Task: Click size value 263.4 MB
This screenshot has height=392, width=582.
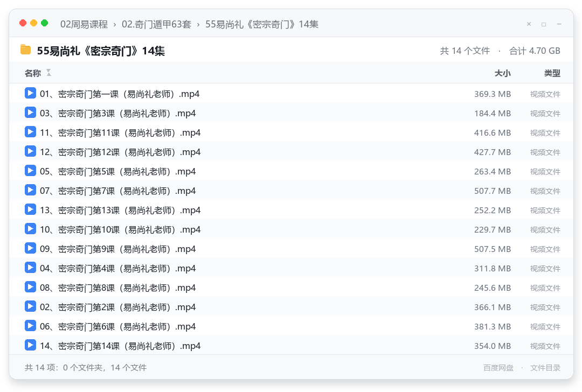Action: click(x=492, y=172)
